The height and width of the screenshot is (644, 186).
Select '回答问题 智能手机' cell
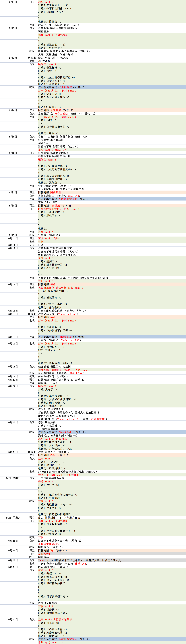(x=112, y=380)
